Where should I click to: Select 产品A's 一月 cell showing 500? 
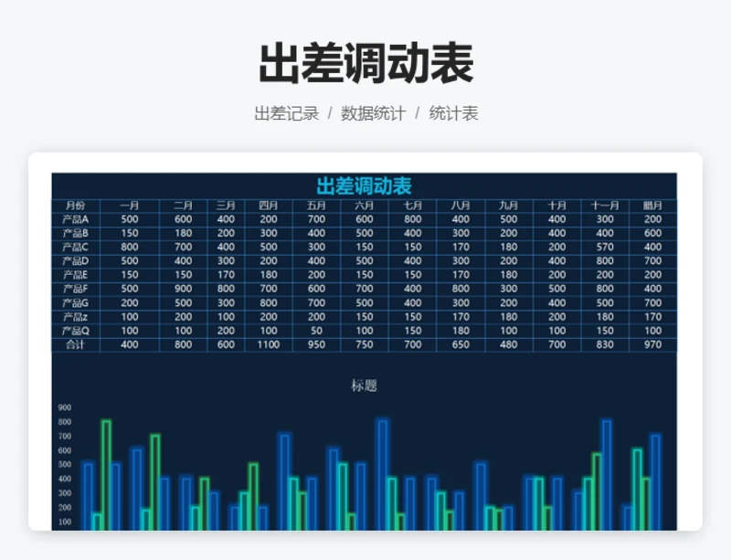coord(130,219)
